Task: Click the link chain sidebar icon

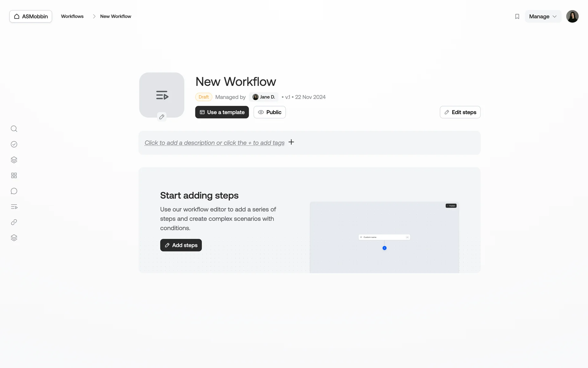Action: 14,222
